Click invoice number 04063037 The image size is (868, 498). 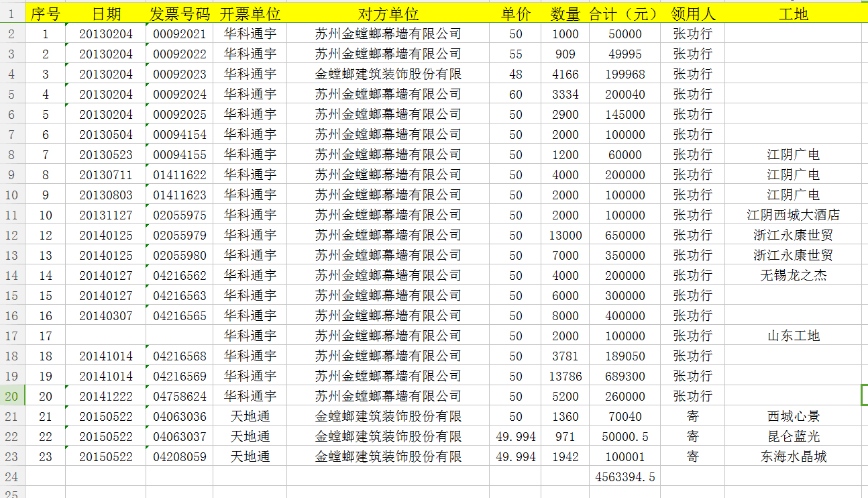[180, 436]
